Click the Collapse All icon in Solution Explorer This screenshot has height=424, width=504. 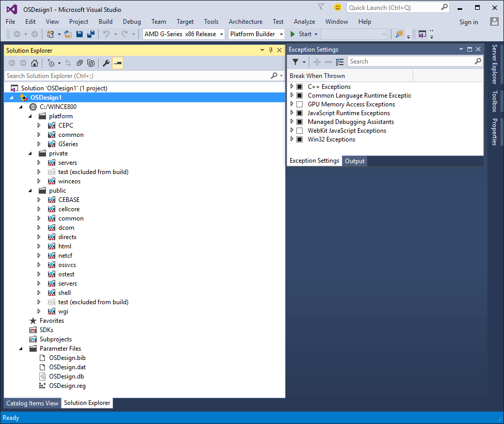tap(80, 63)
